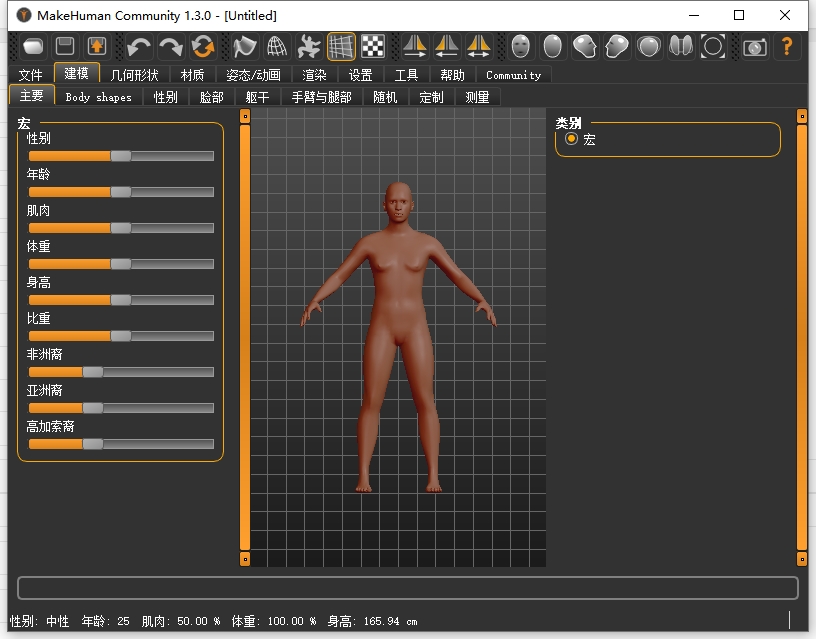
Task: Select the 宏 radio button
Action: pyautogui.click(x=572, y=139)
